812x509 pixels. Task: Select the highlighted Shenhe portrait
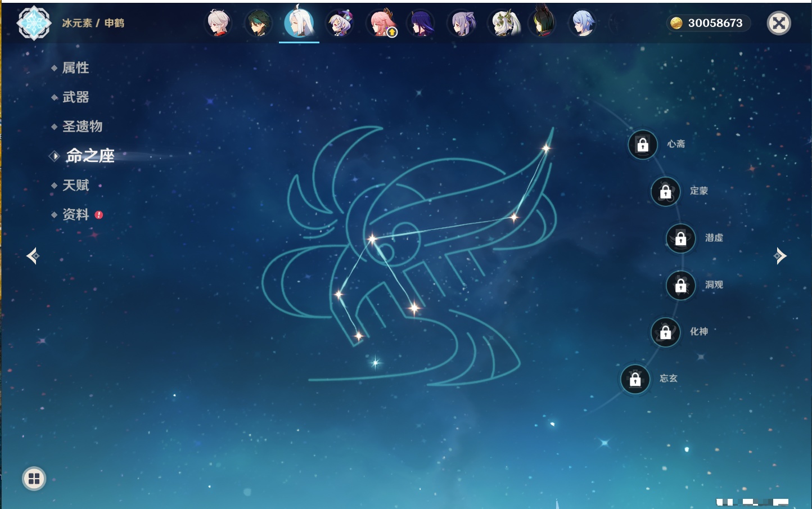point(299,22)
